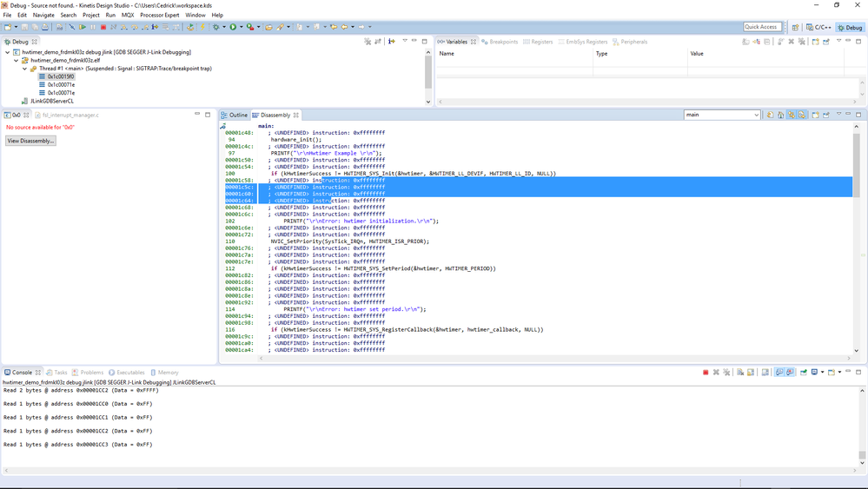Collapse the hwtimer_demo_frdmkl03z.elf tree node
Viewport: 868px width, 489px height.
point(16,60)
